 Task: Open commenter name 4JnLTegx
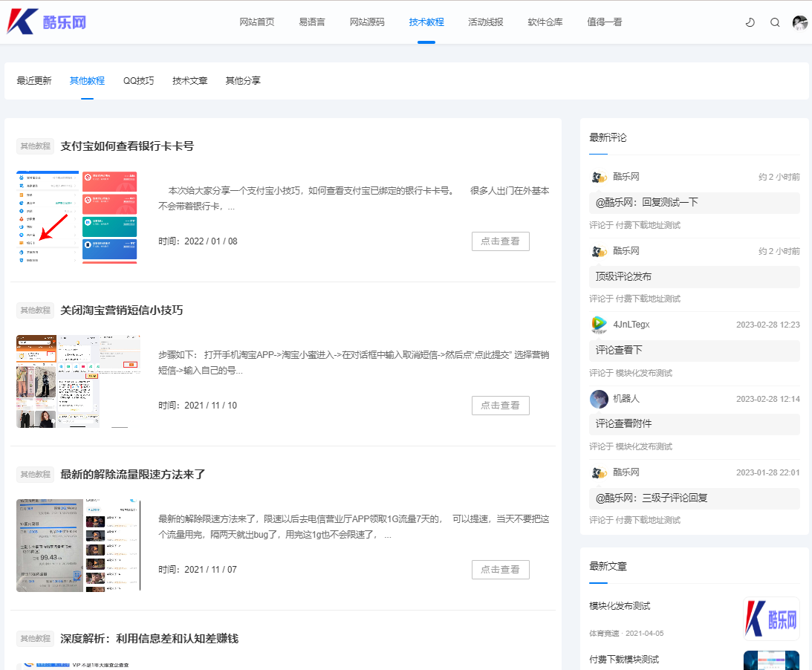point(631,325)
